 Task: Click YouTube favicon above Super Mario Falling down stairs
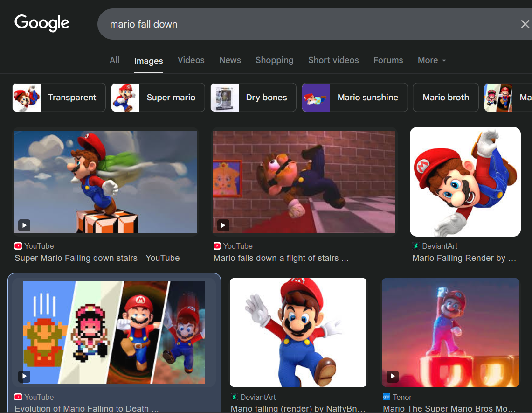18,246
